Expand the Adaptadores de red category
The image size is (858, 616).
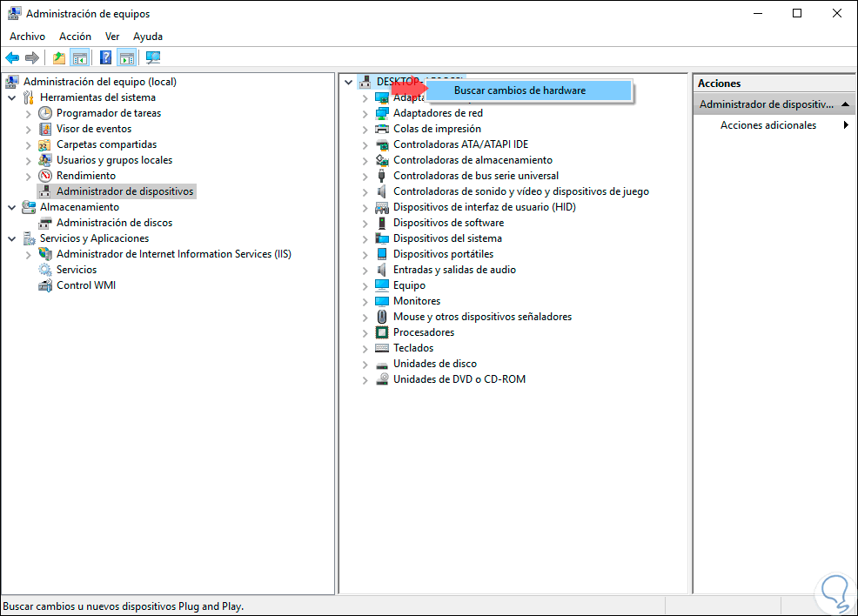click(365, 114)
